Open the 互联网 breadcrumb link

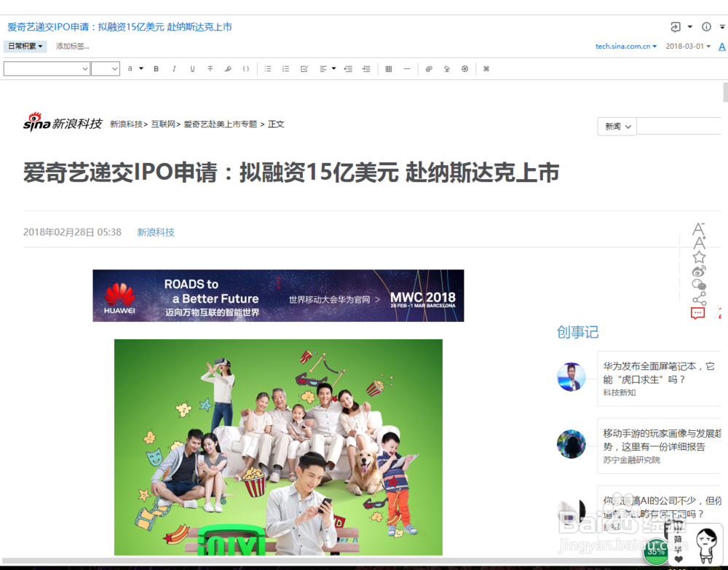(162, 124)
